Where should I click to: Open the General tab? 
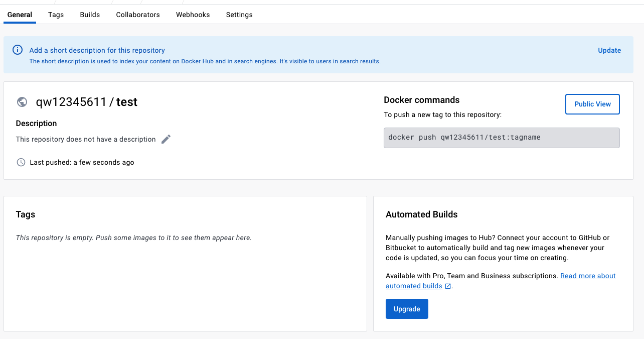pyautogui.click(x=20, y=15)
